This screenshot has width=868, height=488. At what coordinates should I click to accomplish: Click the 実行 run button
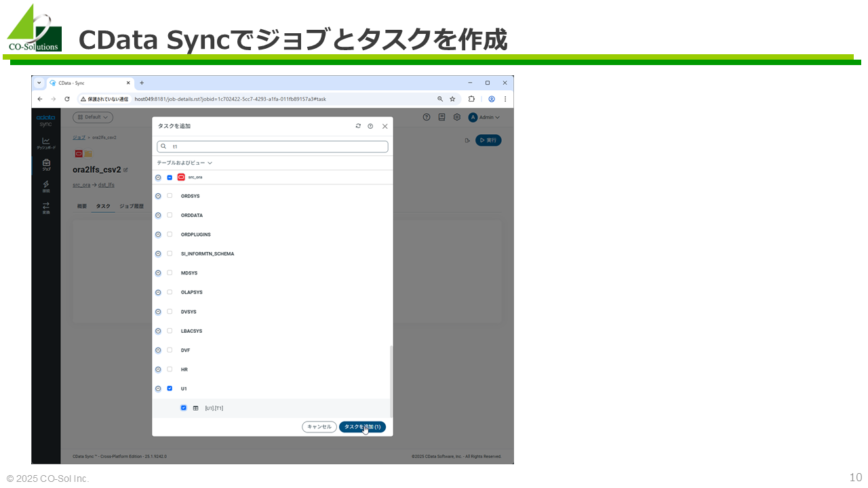pyautogui.click(x=488, y=140)
